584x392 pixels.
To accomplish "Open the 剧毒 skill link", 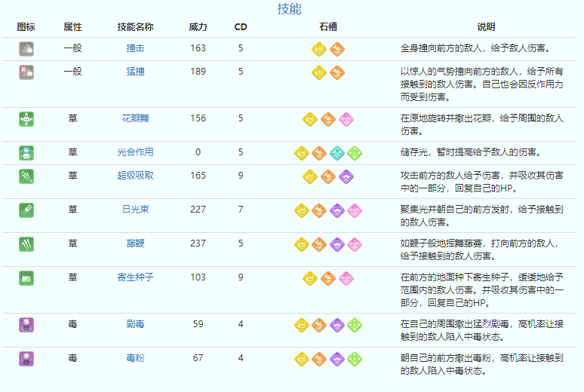I will pyautogui.click(x=135, y=324).
